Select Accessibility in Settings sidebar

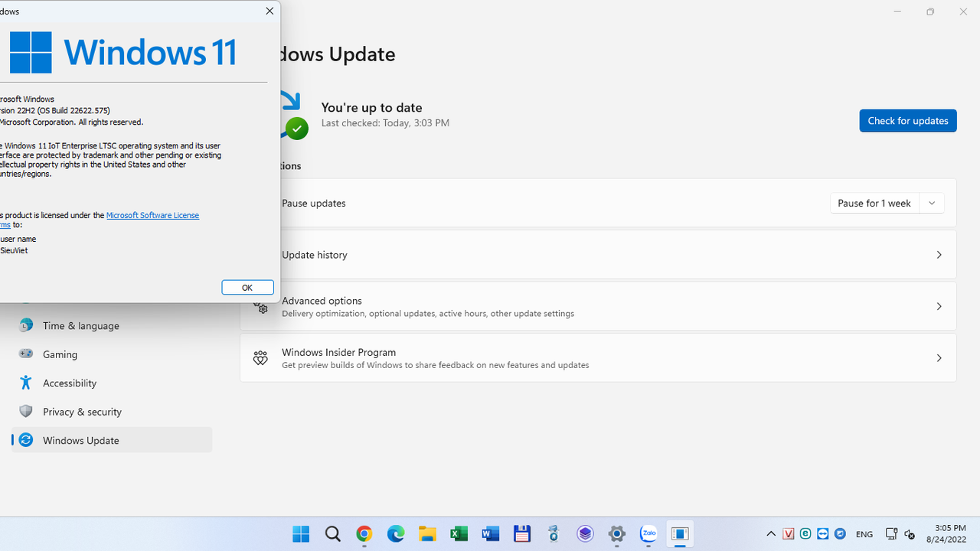click(112, 383)
